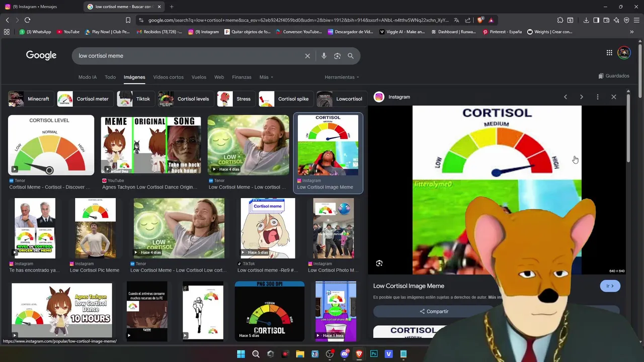Filter by Cortisol levels chip
This screenshot has height=362, width=644.
point(186,99)
